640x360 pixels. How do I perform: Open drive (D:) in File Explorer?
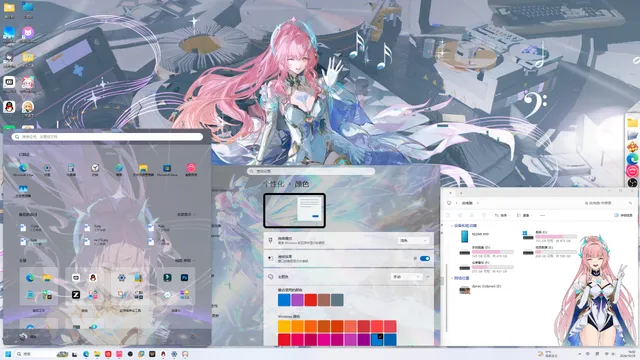click(x=486, y=252)
